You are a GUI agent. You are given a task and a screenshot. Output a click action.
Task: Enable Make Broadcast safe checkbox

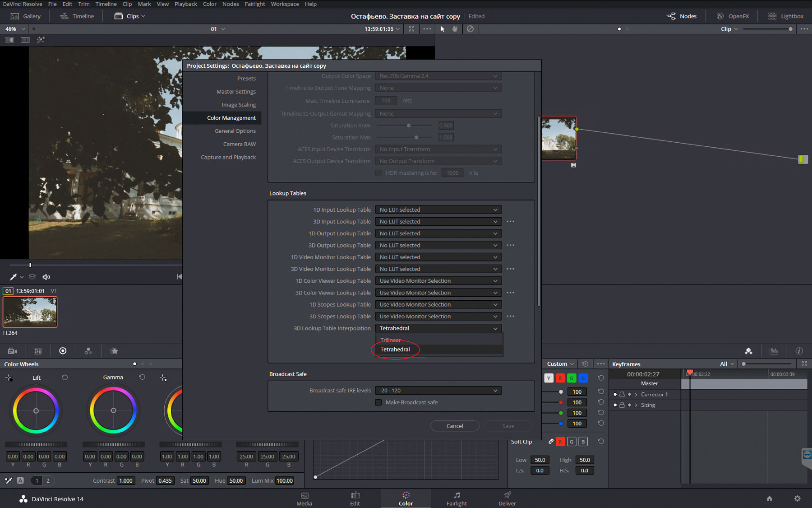point(378,402)
